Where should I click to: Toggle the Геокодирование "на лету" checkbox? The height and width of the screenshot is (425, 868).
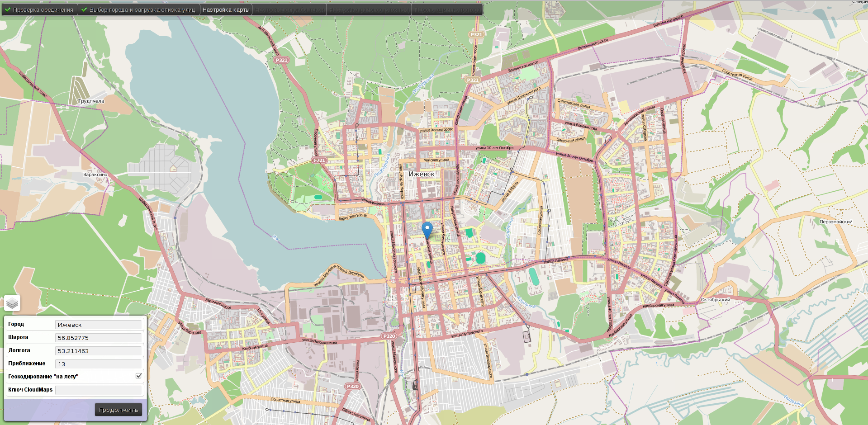pos(139,376)
